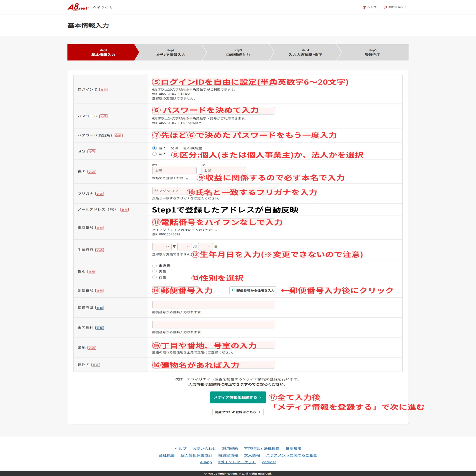The image size is (476, 476).
Task: Open footer 個人情報保護方針 link
Action: (x=196, y=455)
